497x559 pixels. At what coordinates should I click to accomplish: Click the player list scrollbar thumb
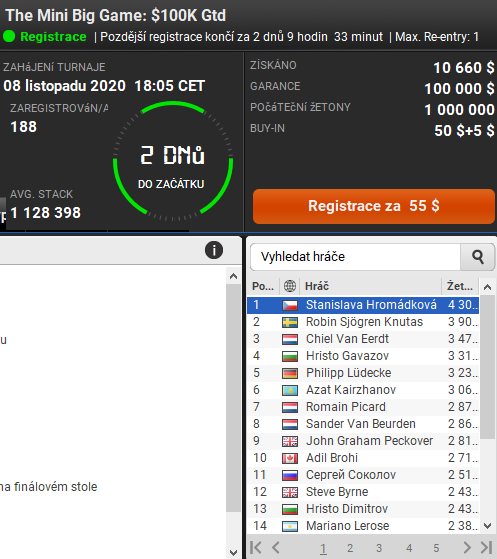pos(487,367)
